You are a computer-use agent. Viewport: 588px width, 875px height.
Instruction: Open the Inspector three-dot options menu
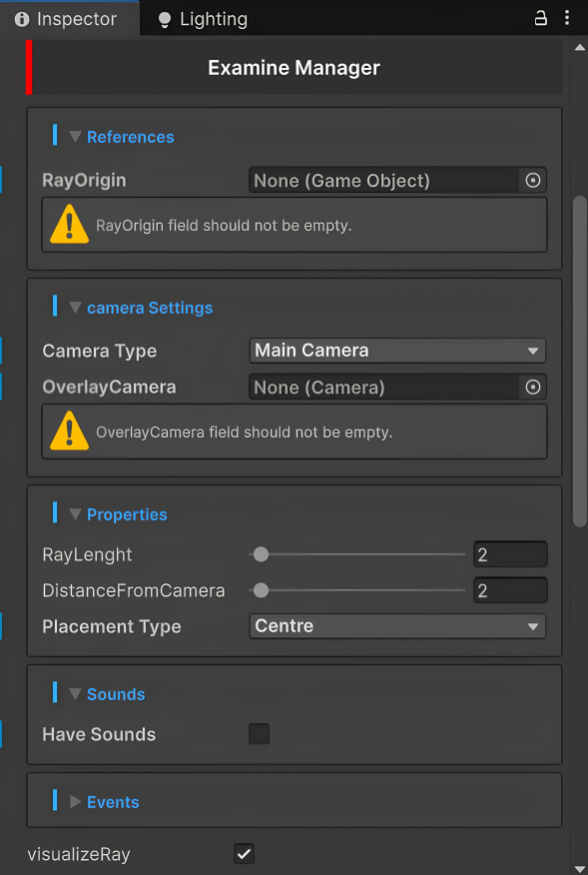point(567,18)
